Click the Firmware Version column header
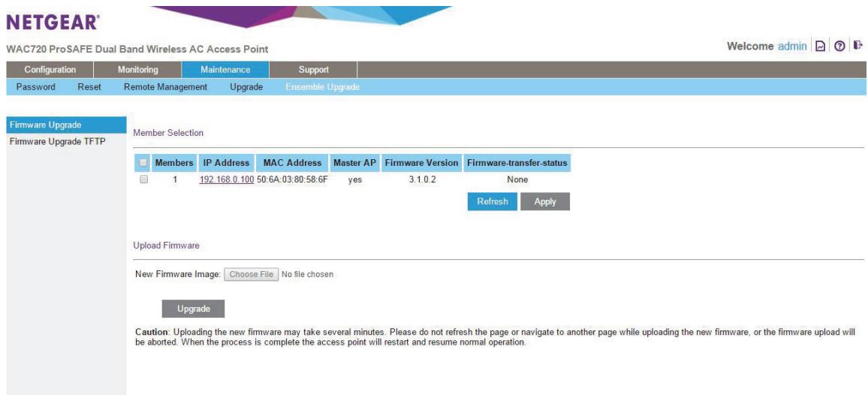Image resolution: width=868 pixels, height=395 pixels. [x=421, y=163]
